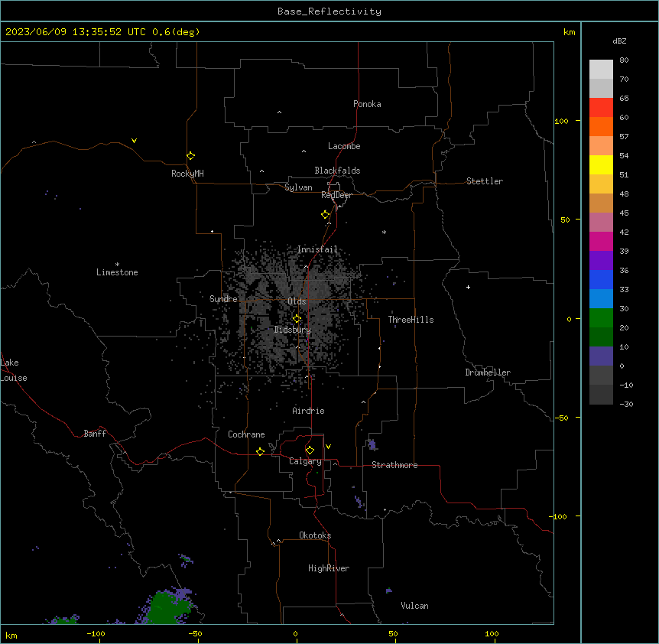The width and height of the screenshot is (659, 644).
Task: Click the yellow V marker east of Calgary
Action: (328, 447)
